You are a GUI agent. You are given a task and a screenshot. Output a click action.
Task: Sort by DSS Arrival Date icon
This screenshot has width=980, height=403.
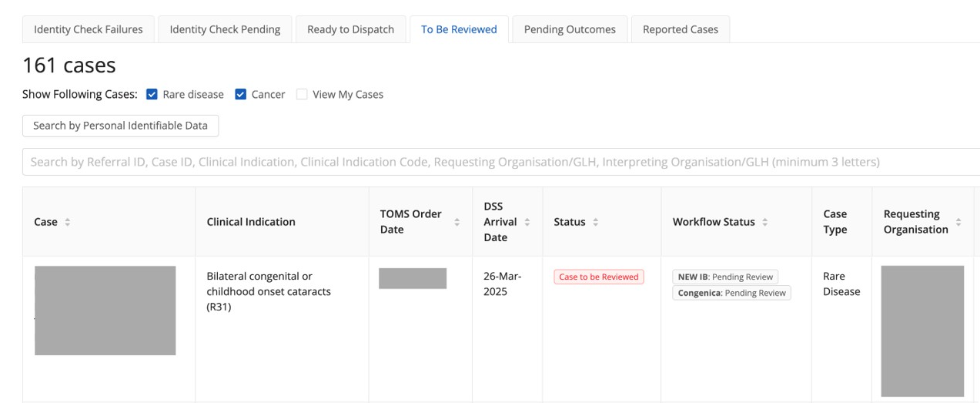coord(527,222)
